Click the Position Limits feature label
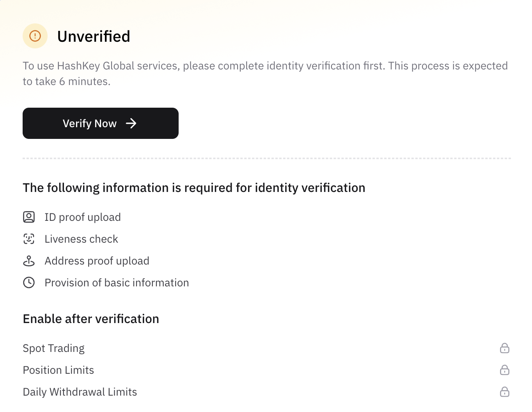The height and width of the screenshot is (412, 532). click(59, 370)
